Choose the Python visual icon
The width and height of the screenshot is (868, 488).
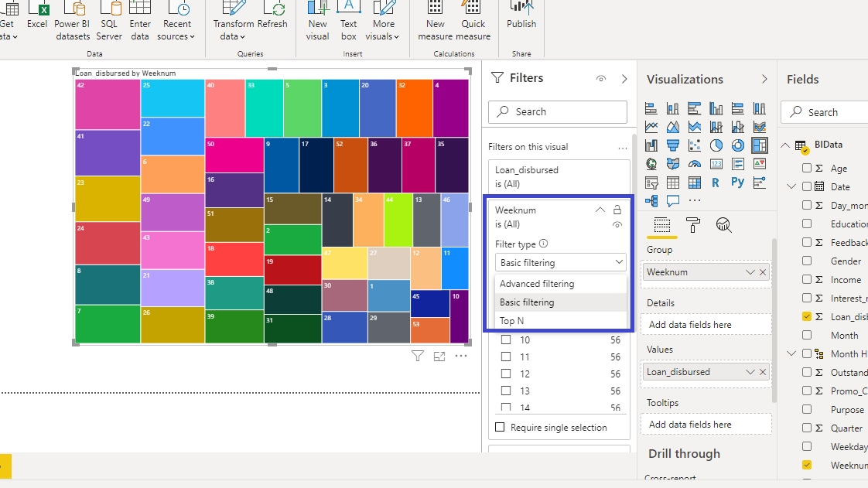coord(737,183)
